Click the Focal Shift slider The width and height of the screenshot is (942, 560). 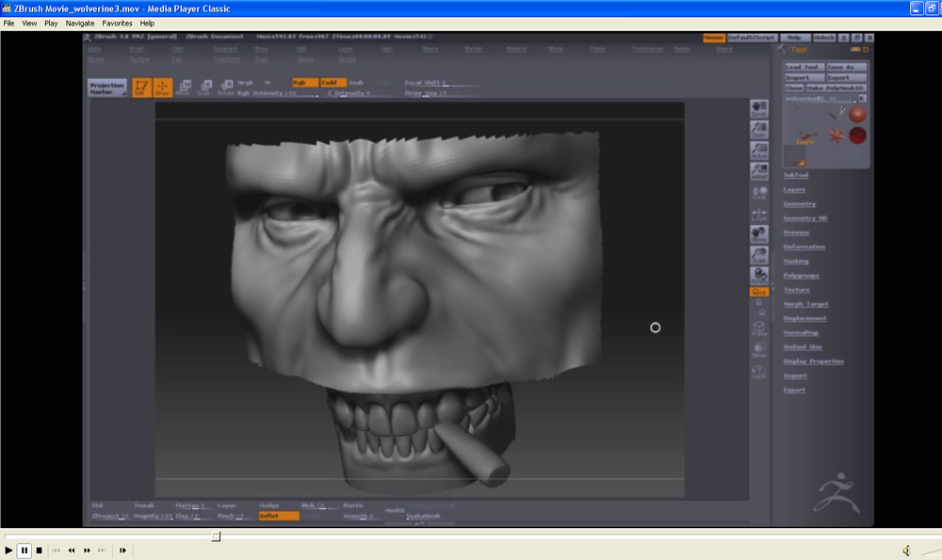444,83
